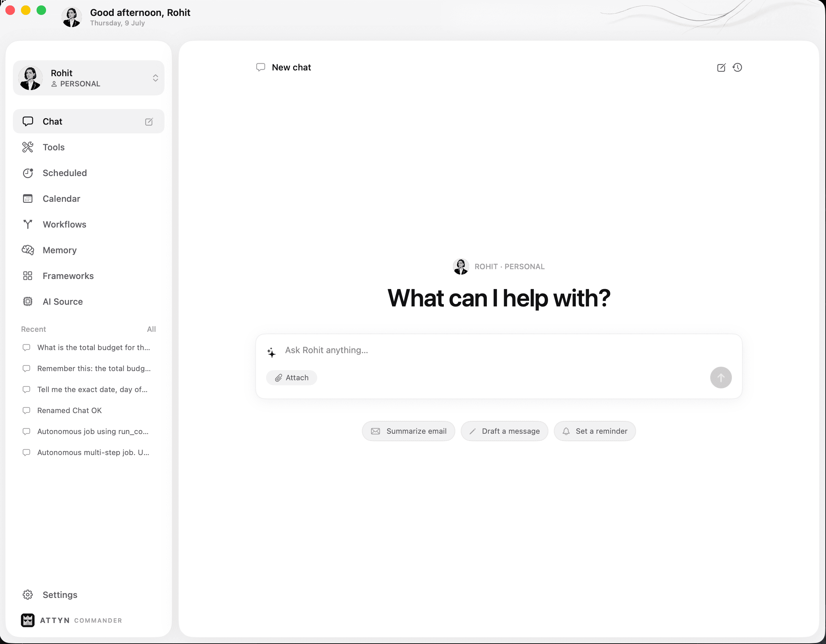The image size is (826, 644).
Task: Click the avatar next to Good afternoon greeting
Action: 71,17
